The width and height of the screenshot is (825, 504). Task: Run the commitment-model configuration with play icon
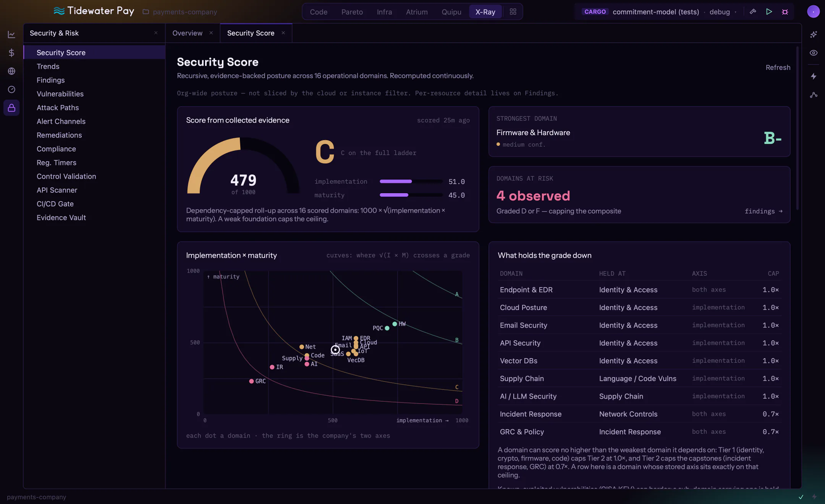coord(769,11)
